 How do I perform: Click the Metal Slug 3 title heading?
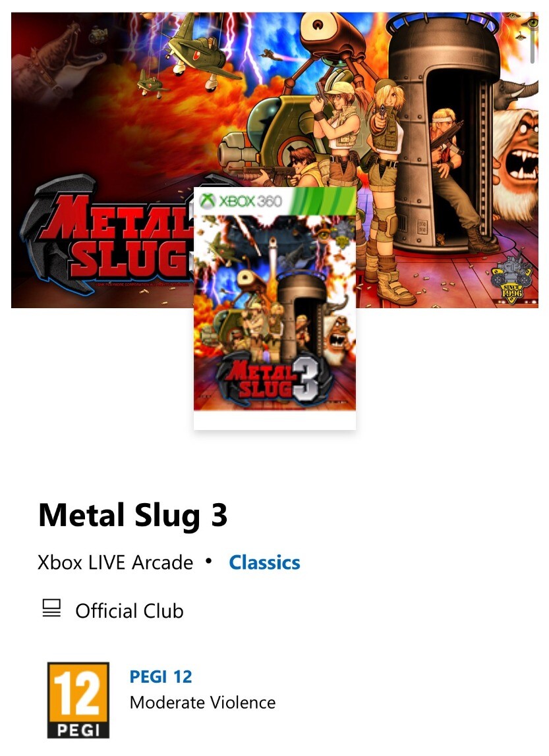coord(132,515)
